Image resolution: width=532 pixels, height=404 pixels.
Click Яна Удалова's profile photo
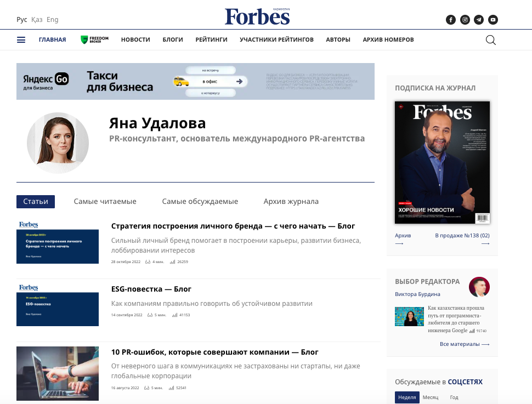[58, 143]
